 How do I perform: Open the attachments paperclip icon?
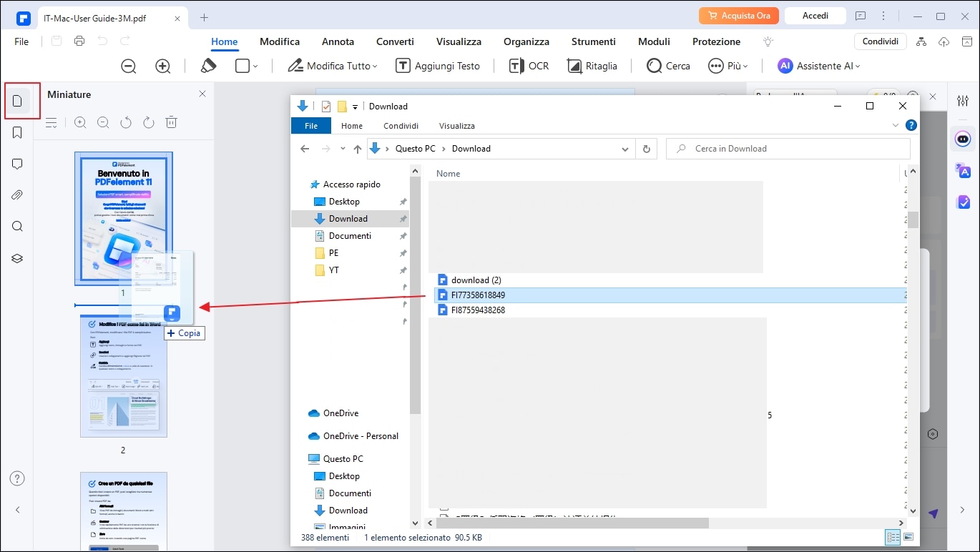point(17,195)
